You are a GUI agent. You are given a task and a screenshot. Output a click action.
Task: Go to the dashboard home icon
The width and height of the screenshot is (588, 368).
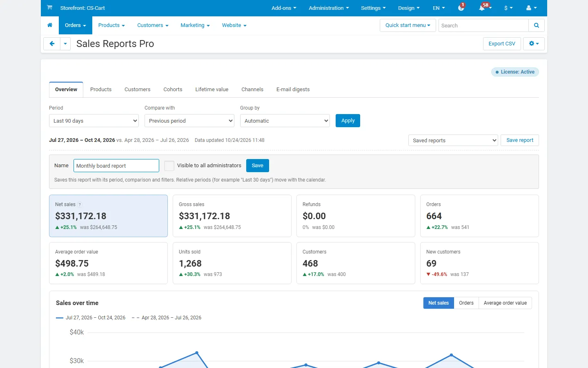50,25
